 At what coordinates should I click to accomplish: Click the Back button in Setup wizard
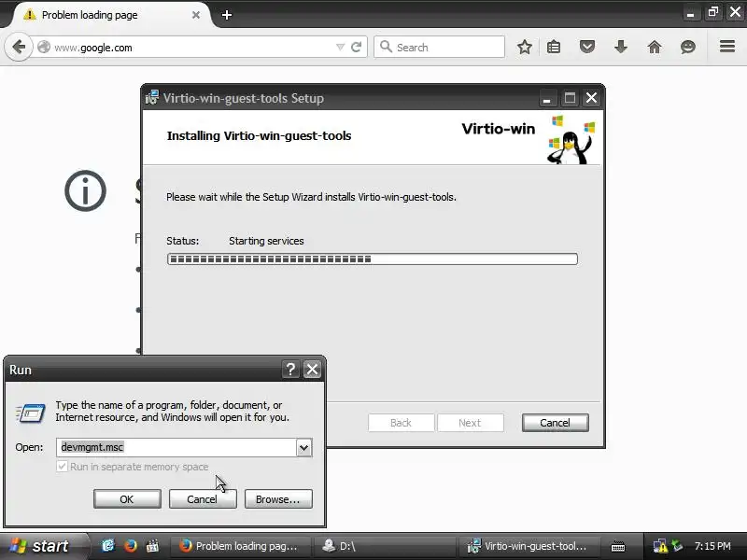[402, 423]
